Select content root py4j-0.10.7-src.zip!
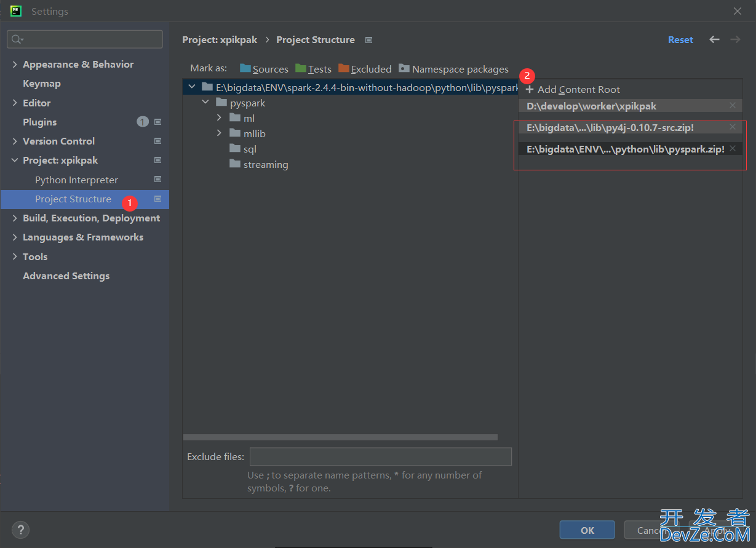Image resolution: width=756 pixels, height=548 pixels. 631,127
